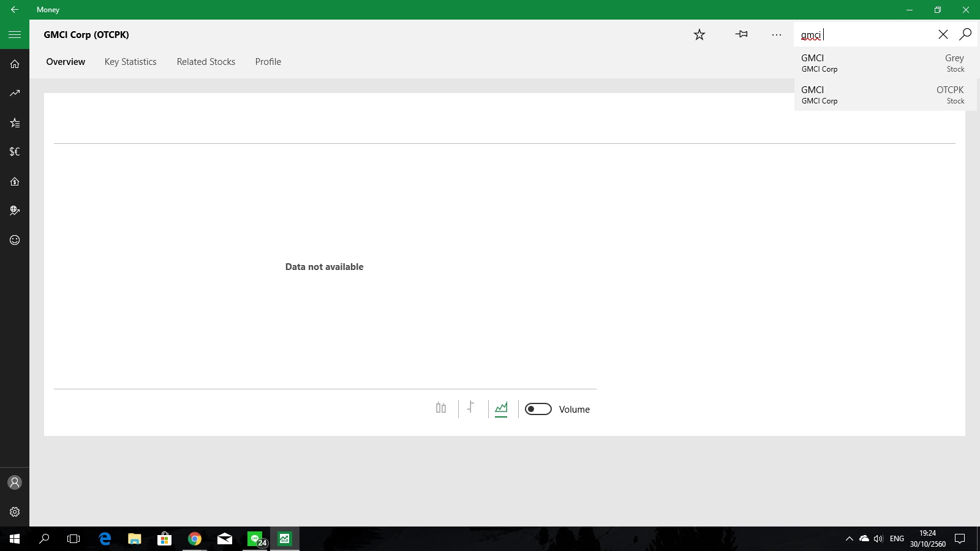Screen dimensions: 980x551
Task: Toggle the Volume switch on
Action: [538, 409]
